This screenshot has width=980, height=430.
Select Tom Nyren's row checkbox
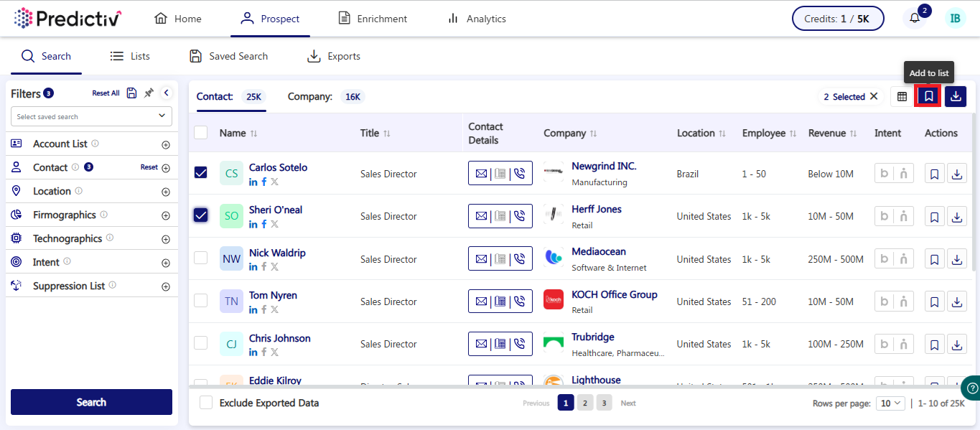[201, 300]
